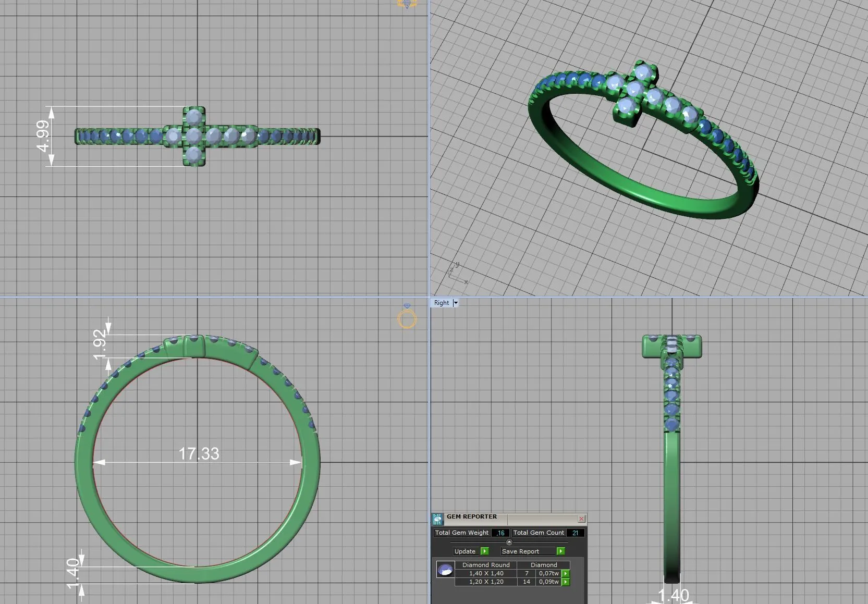This screenshot has width=868, height=604.
Task: Click the Right viewport title label
Action: (x=441, y=303)
